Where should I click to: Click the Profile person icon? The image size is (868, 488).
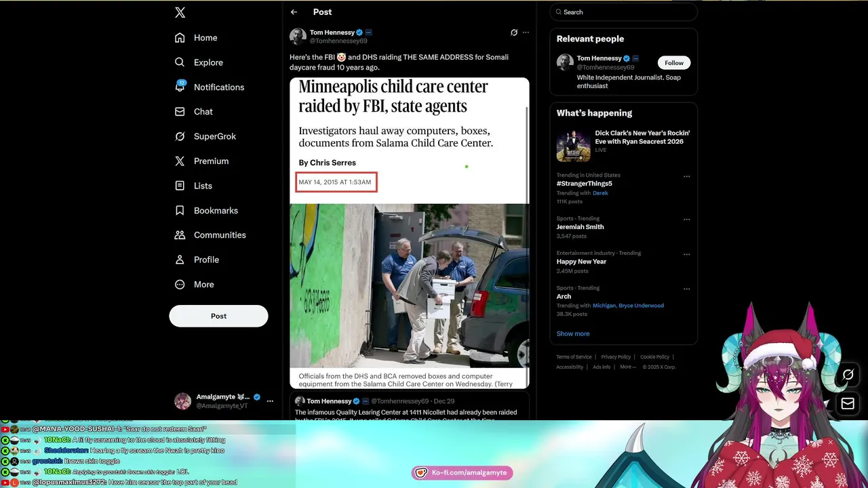180,260
